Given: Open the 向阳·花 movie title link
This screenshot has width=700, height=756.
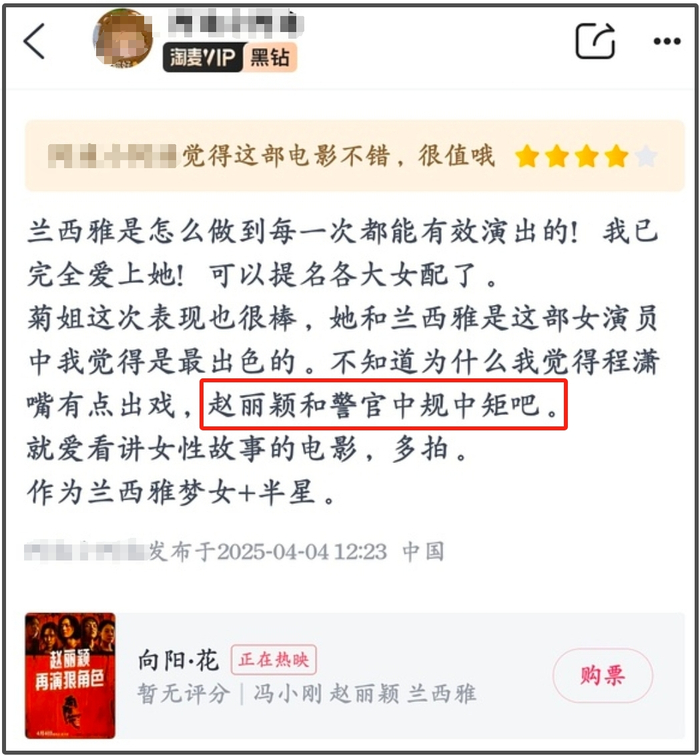Looking at the screenshot, I should [x=178, y=660].
